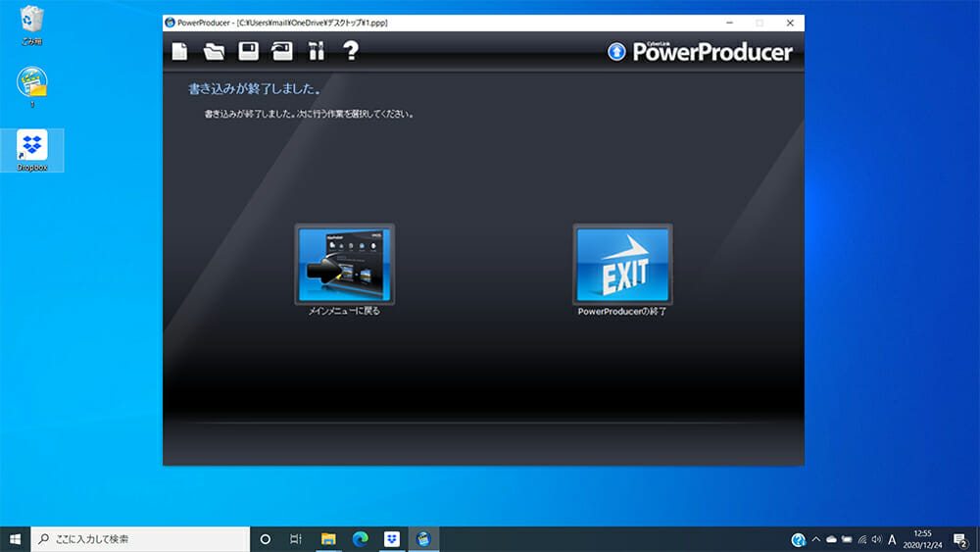This screenshot has width=980, height=552.
Task: Expand hidden system tray icons chevron
Action: pyautogui.click(x=815, y=539)
